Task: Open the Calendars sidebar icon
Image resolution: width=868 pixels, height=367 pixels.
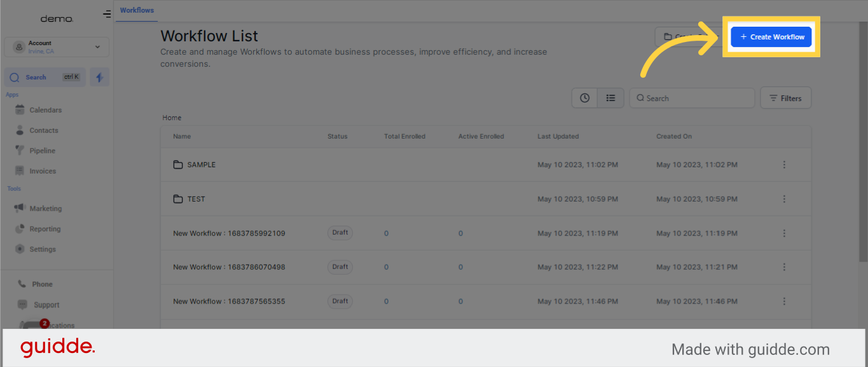Action: [x=20, y=110]
